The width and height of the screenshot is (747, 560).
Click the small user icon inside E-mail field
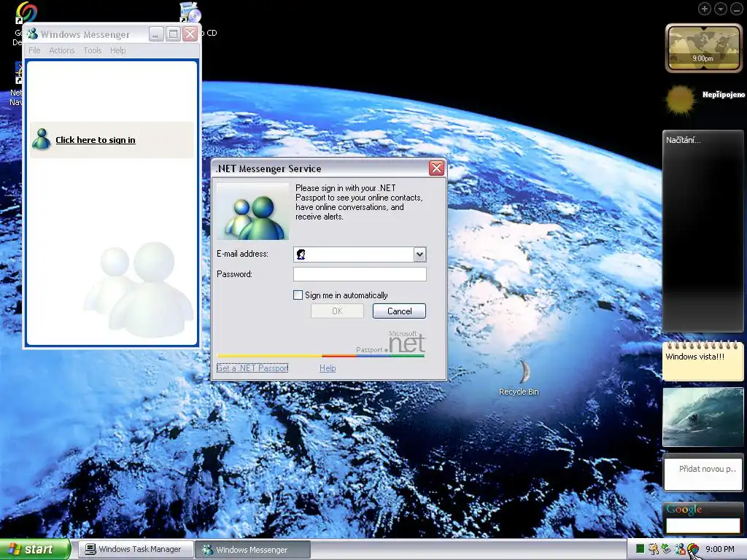point(301,254)
